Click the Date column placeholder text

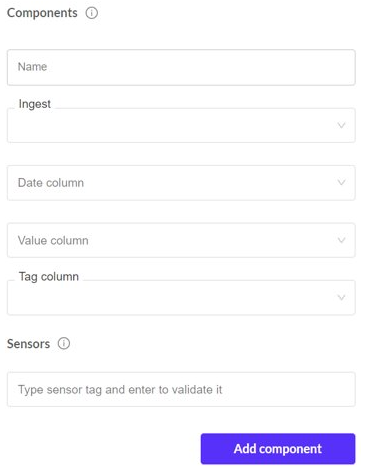[51, 183]
